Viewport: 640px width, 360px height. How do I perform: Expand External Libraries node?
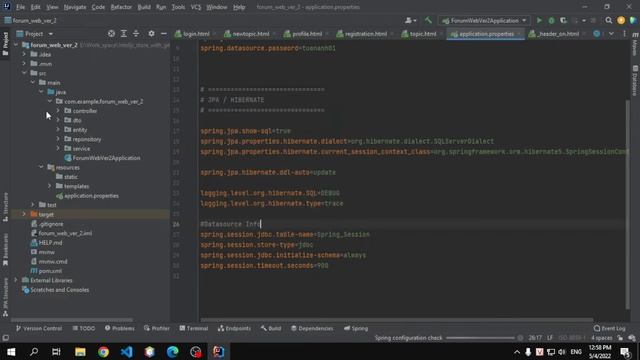click(x=16, y=280)
